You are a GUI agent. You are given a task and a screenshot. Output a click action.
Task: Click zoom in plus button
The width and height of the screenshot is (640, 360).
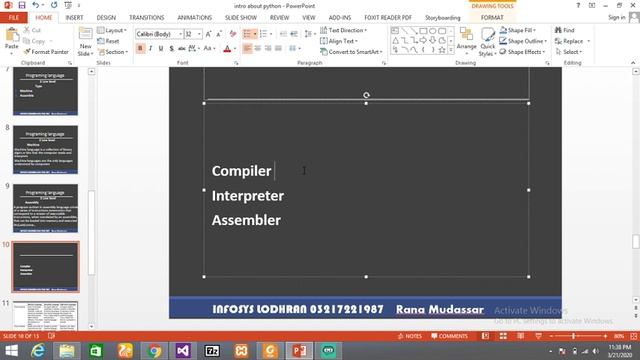(x=605, y=336)
